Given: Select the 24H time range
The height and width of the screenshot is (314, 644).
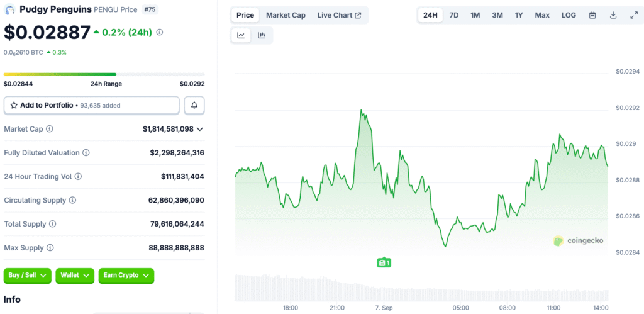Looking at the screenshot, I should point(430,15).
